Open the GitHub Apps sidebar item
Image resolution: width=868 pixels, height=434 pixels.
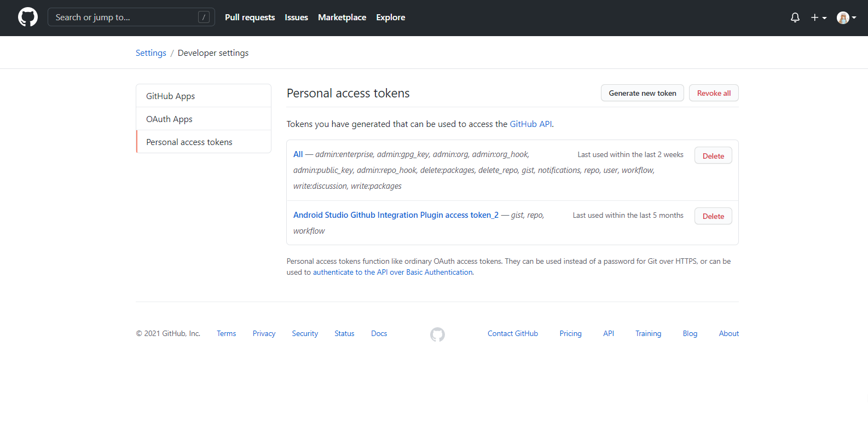point(170,96)
